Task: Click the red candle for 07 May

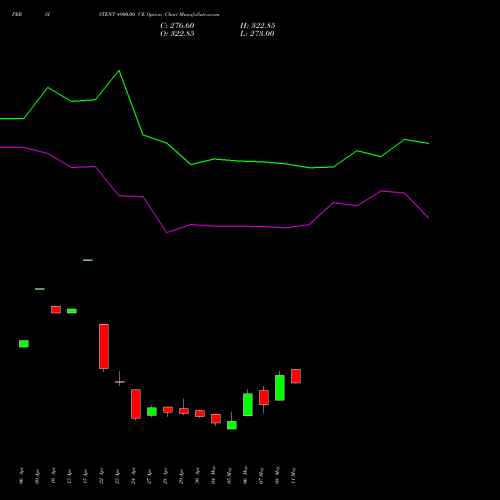Action: click(x=264, y=397)
